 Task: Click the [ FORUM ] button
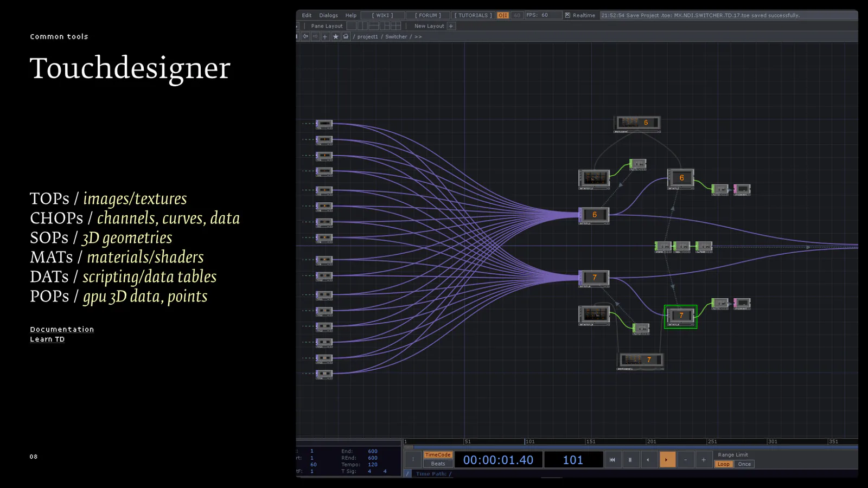[428, 15]
